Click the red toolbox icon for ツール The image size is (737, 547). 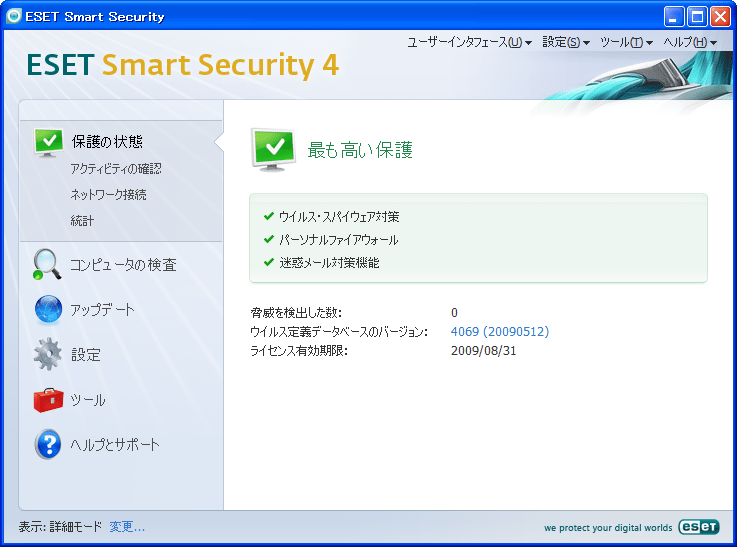point(48,400)
